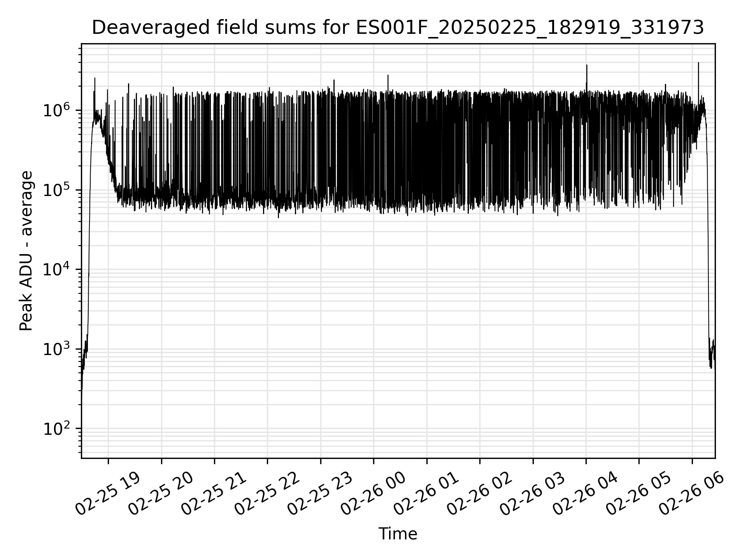
Task: Click the x tick label '02-26 06'
Action: [x=691, y=493]
